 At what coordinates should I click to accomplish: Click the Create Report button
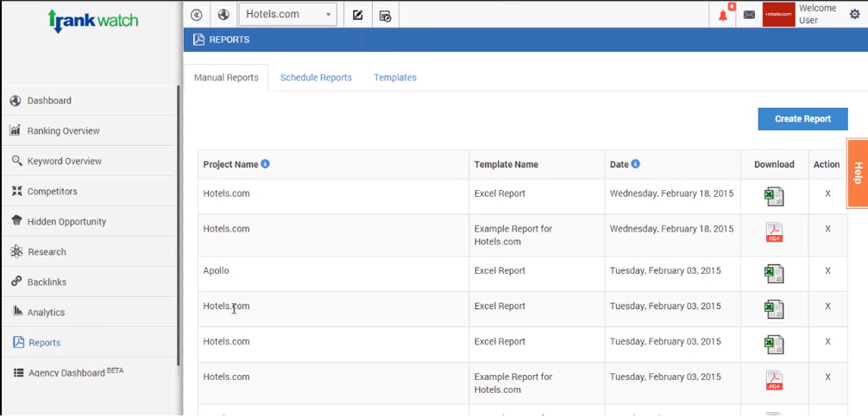(x=802, y=119)
